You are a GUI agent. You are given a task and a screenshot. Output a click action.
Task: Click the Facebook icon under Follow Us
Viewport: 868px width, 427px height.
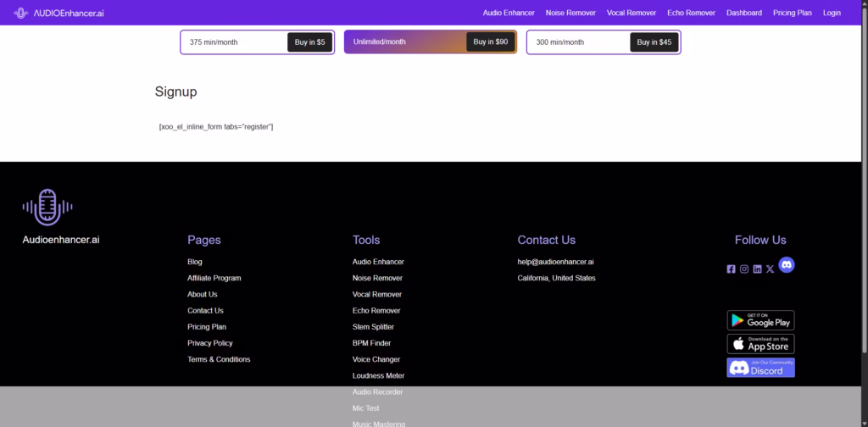coord(732,269)
